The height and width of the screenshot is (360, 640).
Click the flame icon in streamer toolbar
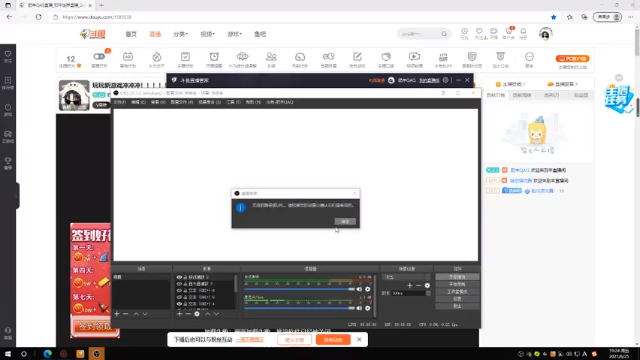[157, 57]
